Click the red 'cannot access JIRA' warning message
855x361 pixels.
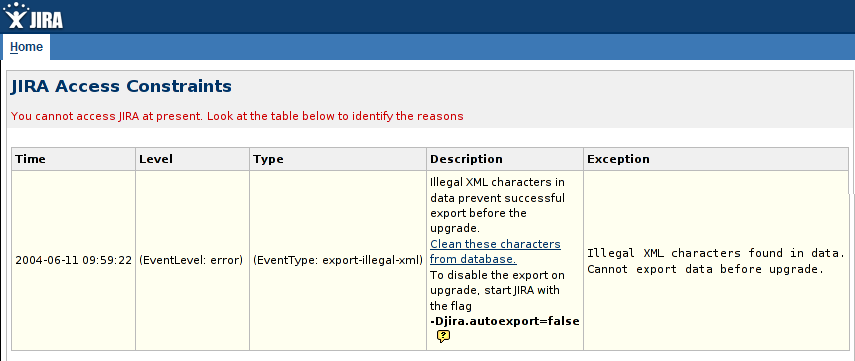point(237,116)
